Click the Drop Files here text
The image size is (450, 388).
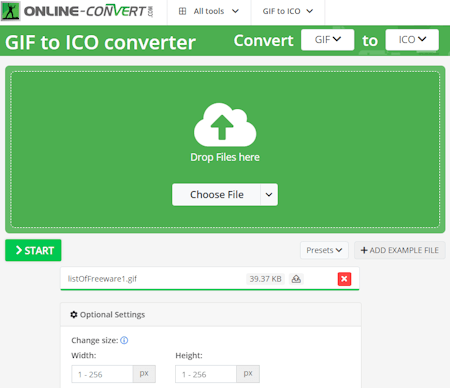(225, 157)
